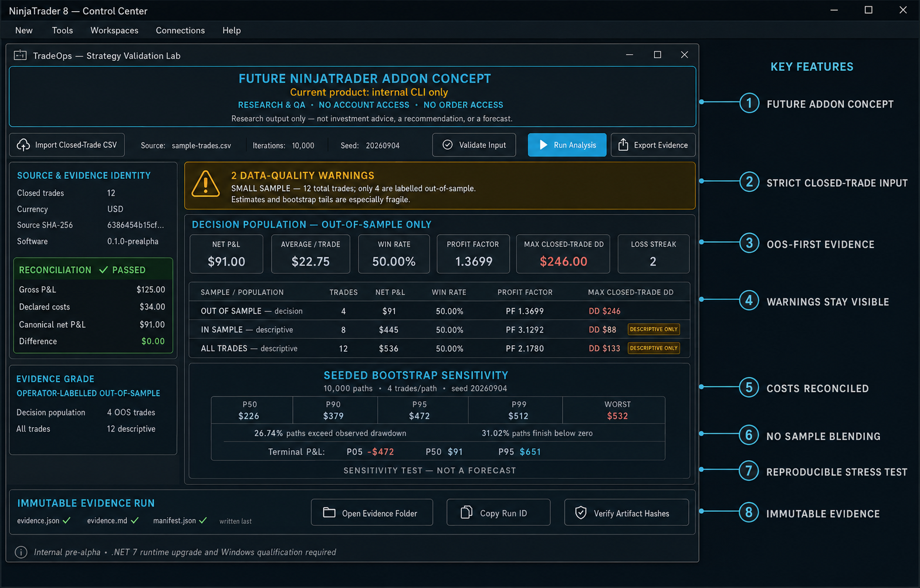The image size is (920, 588).
Task: Click the Reconciliation PASSED checkmark
Action: [x=104, y=270]
